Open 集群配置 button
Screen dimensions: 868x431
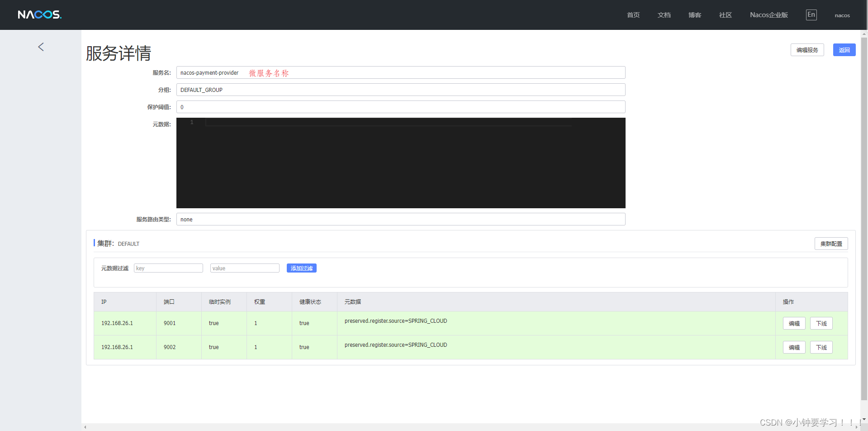coord(831,244)
